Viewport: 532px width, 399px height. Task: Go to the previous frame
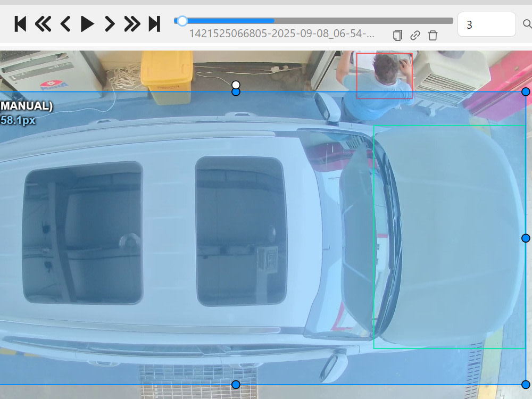[x=65, y=24]
